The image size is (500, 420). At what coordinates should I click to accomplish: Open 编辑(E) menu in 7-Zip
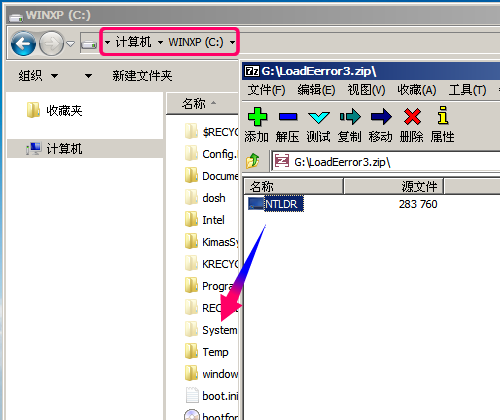click(316, 90)
